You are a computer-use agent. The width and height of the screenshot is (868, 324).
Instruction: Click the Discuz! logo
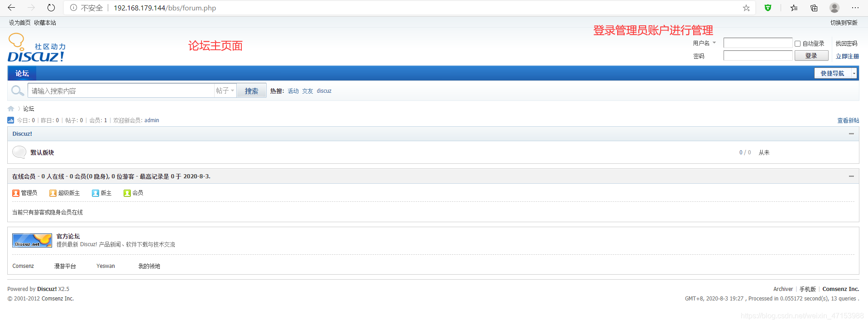click(36, 48)
